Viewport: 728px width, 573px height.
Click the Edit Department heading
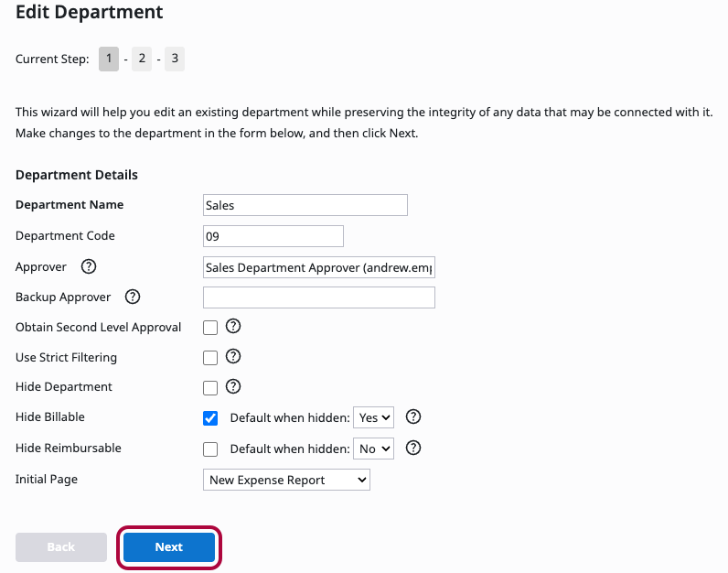[x=89, y=12]
